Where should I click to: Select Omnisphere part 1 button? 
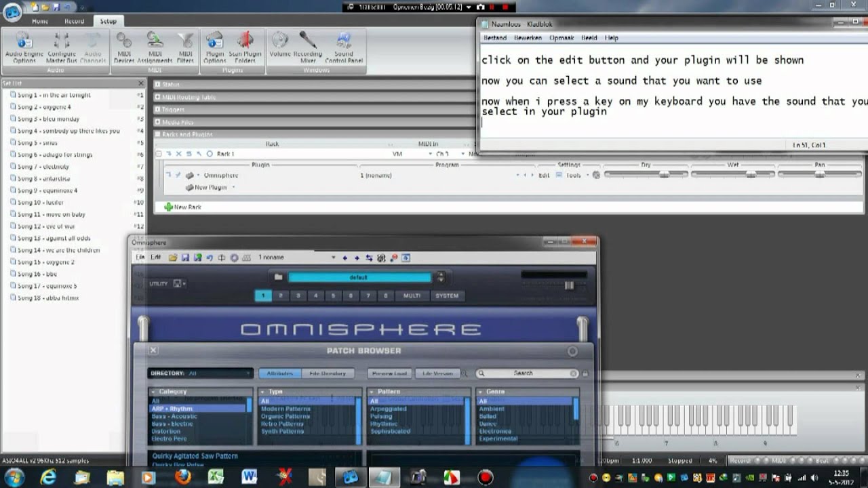pyautogui.click(x=263, y=296)
